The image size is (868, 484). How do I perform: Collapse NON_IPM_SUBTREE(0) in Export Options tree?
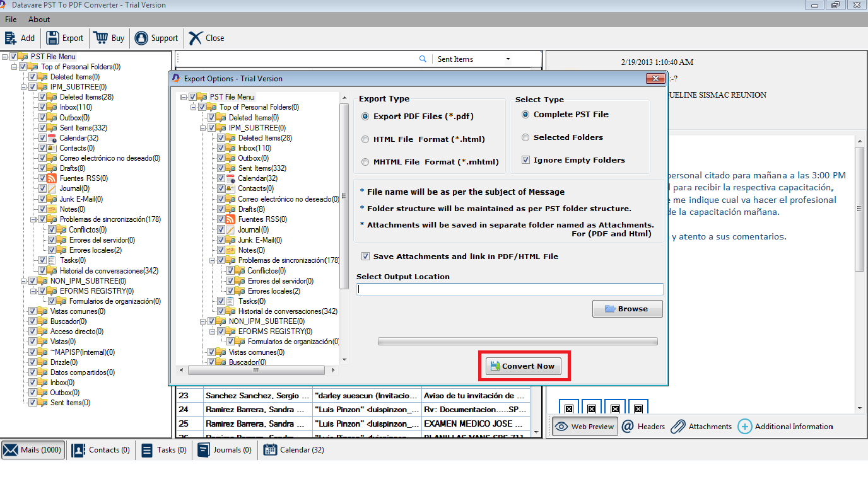[x=202, y=321]
